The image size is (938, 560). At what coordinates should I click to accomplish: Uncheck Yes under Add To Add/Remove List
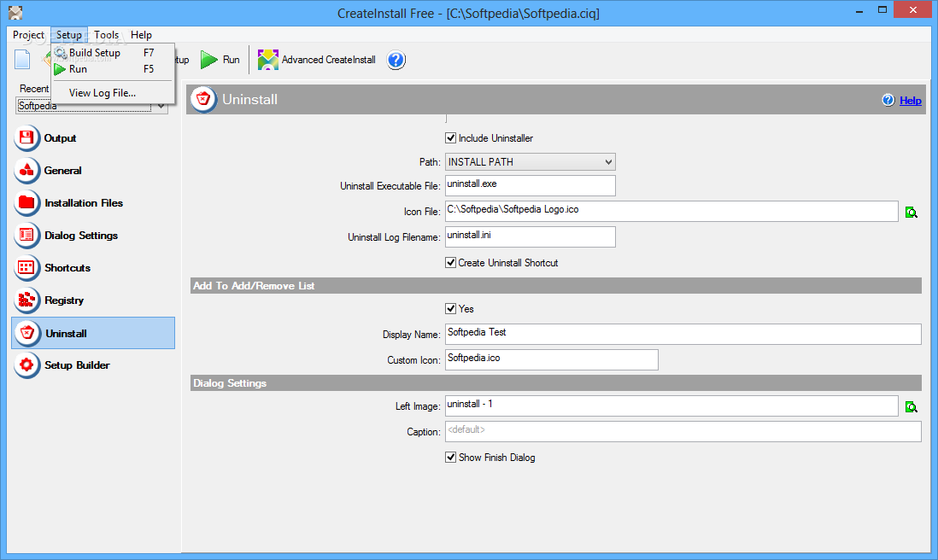[x=450, y=308]
